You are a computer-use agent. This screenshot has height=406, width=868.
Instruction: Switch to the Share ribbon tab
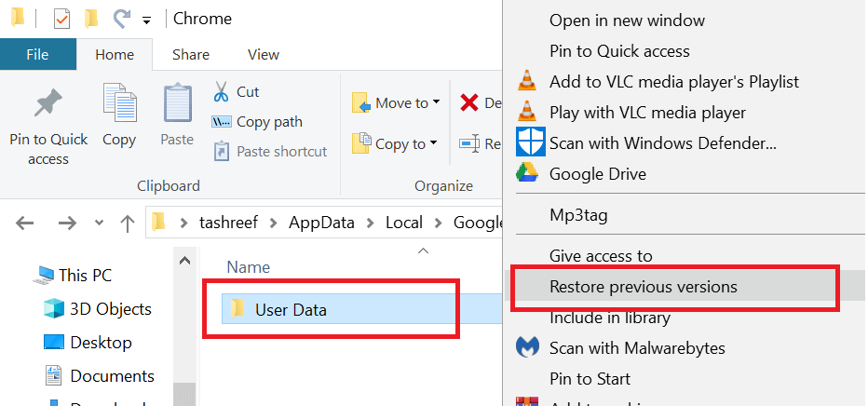pos(190,54)
